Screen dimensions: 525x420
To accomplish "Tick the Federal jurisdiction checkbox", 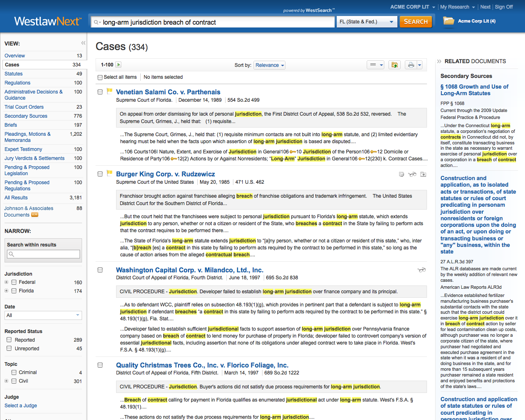I will tap(14, 282).
